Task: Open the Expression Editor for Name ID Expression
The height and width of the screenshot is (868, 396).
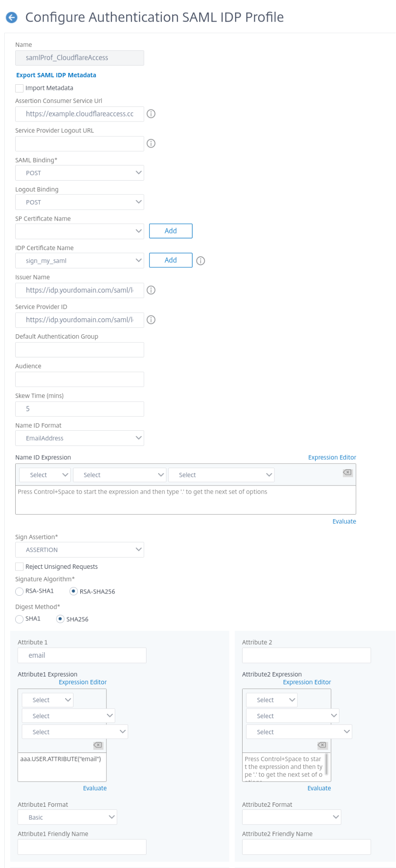Action: pyautogui.click(x=332, y=457)
